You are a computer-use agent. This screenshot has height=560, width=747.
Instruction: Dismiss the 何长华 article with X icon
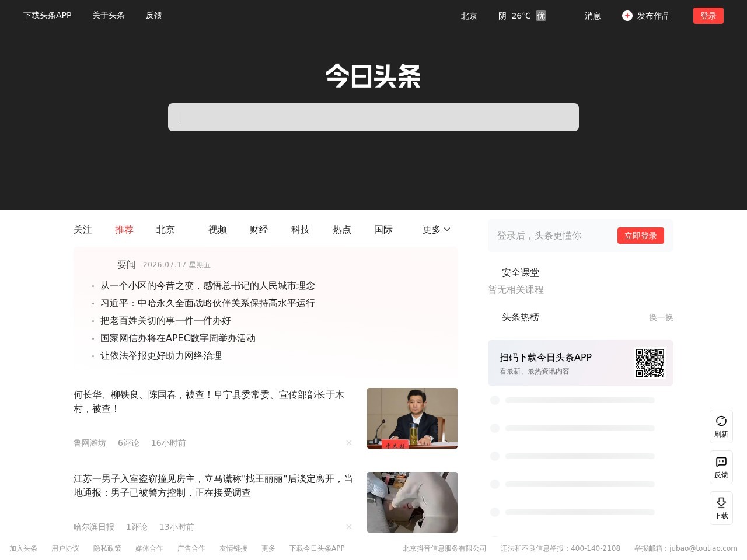[349, 443]
